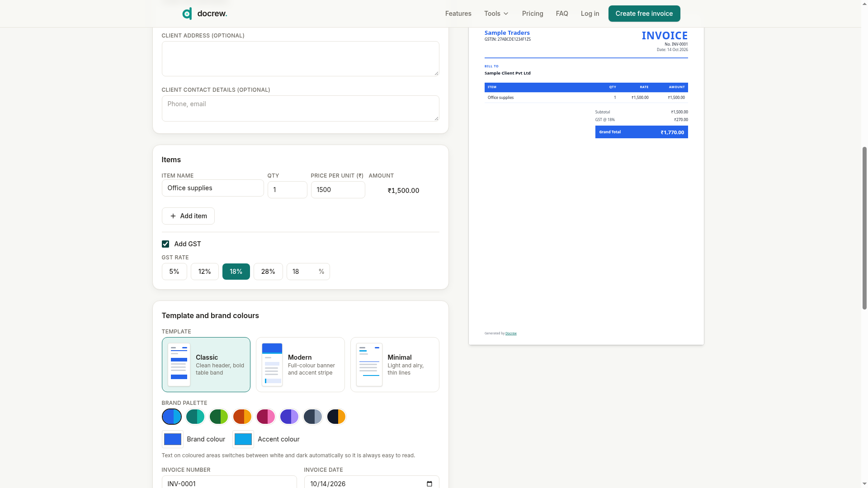Screen dimensions: 868x488
Task: Uncheck the Add GST checkbox
Action: coord(165,244)
